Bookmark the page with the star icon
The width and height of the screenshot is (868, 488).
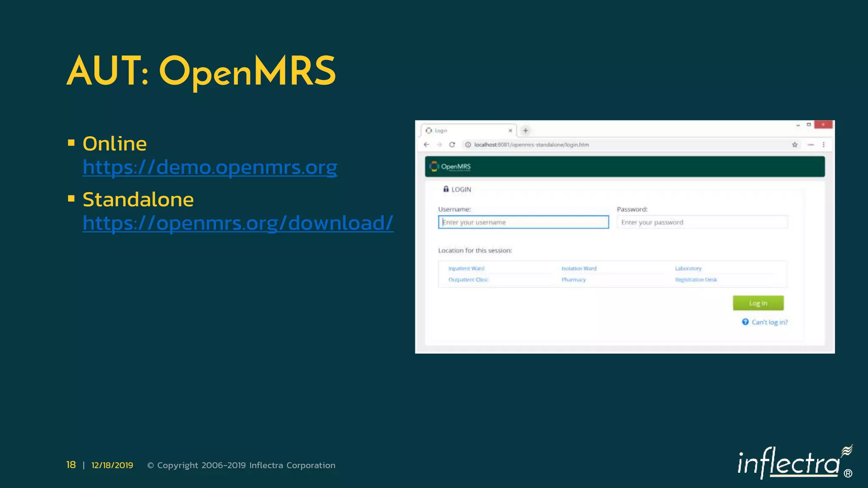(x=795, y=144)
